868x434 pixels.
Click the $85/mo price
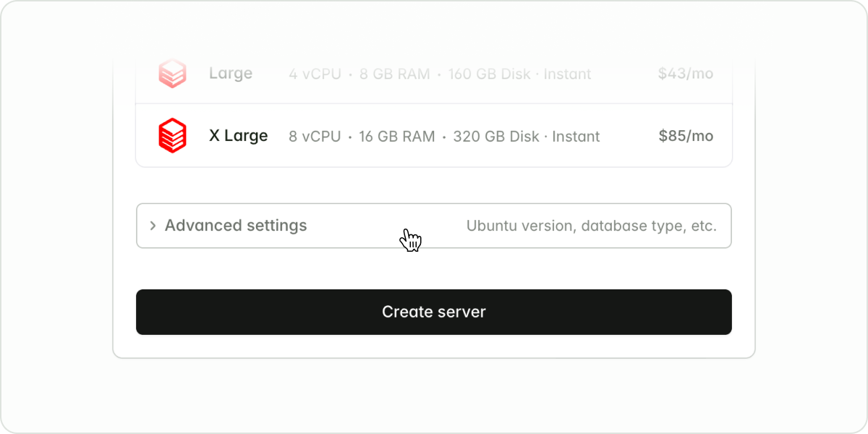[686, 136]
